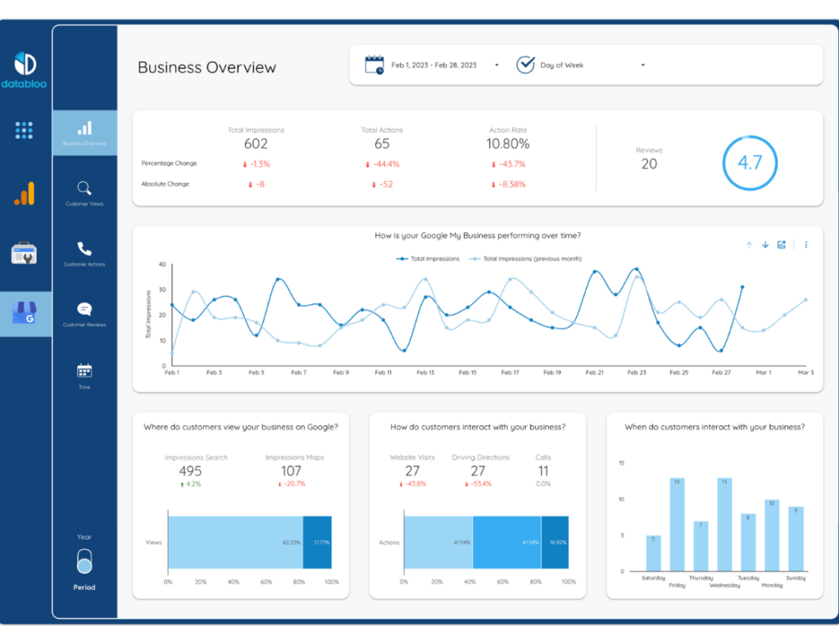Toggle the Year/Period switch

click(84, 561)
